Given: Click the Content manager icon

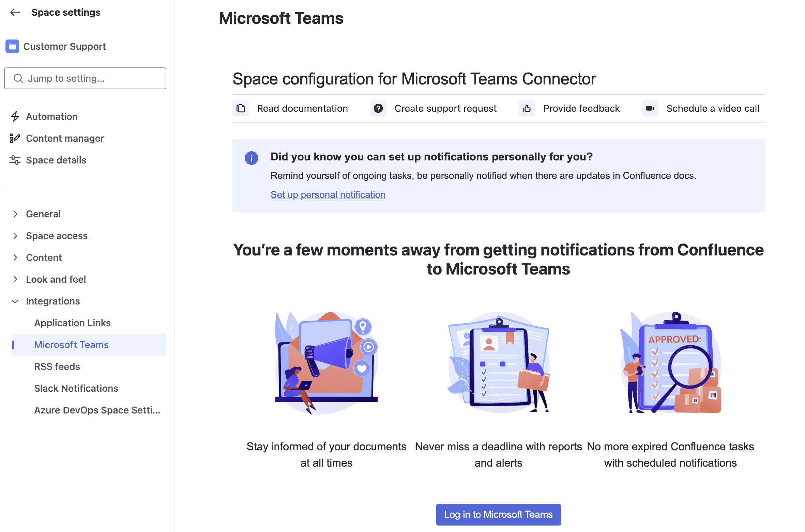Looking at the screenshot, I should point(15,138).
